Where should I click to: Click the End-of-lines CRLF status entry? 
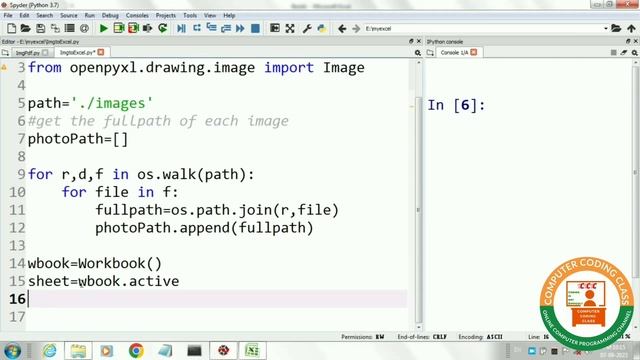tap(422, 337)
